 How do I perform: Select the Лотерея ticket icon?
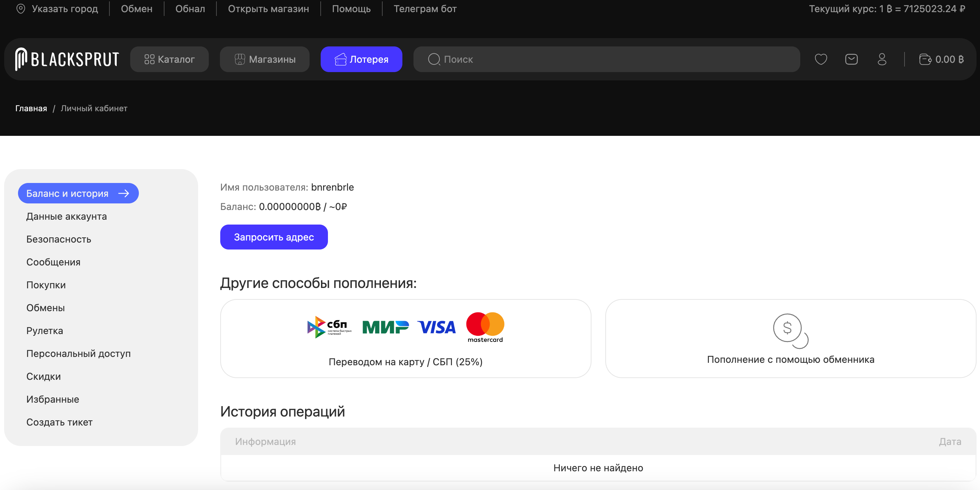coord(341,59)
